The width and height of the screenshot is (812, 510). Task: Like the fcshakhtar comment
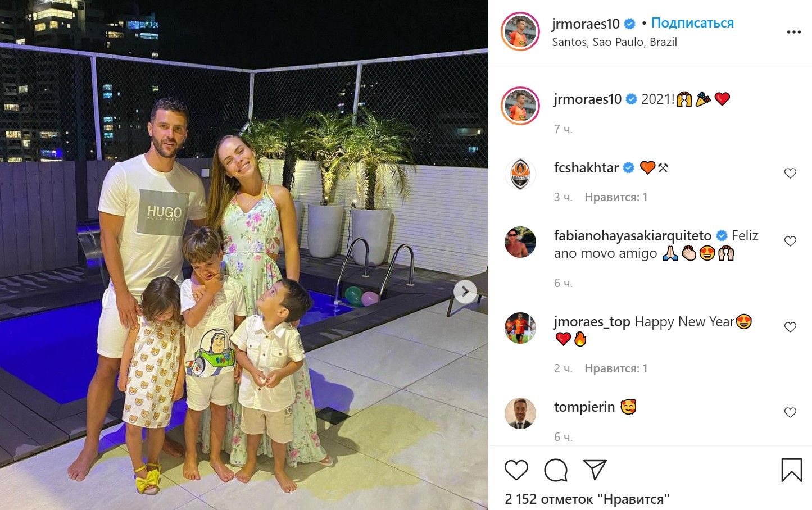(790, 173)
